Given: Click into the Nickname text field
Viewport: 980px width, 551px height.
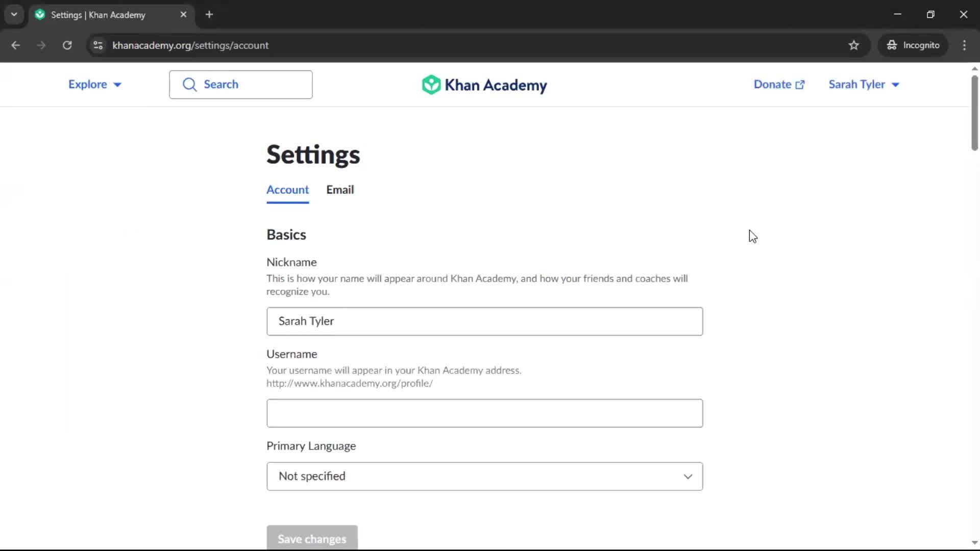Looking at the screenshot, I should (x=484, y=321).
